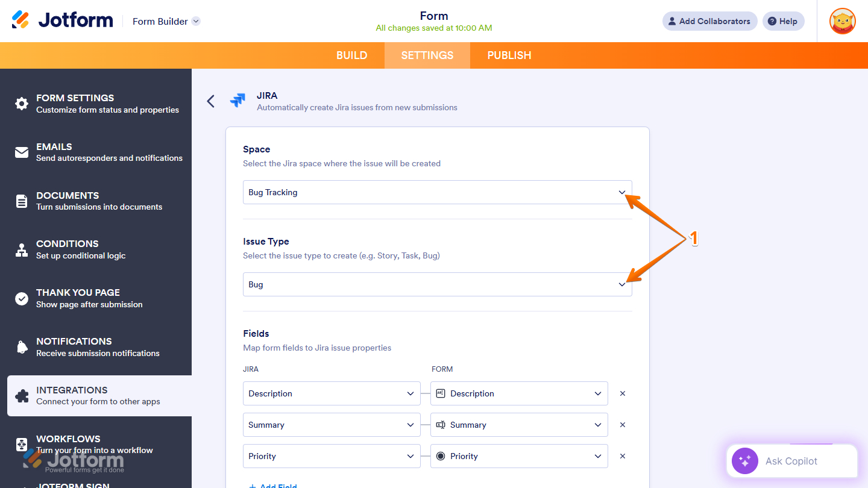
Task: Click the Add Field link
Action: (272, 485)
